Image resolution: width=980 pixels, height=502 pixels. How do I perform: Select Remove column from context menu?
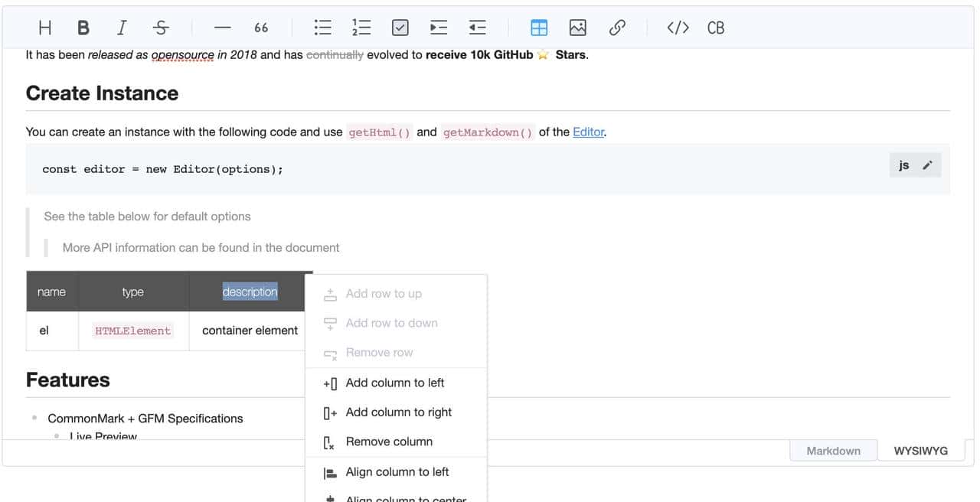(x=396, y=442)
